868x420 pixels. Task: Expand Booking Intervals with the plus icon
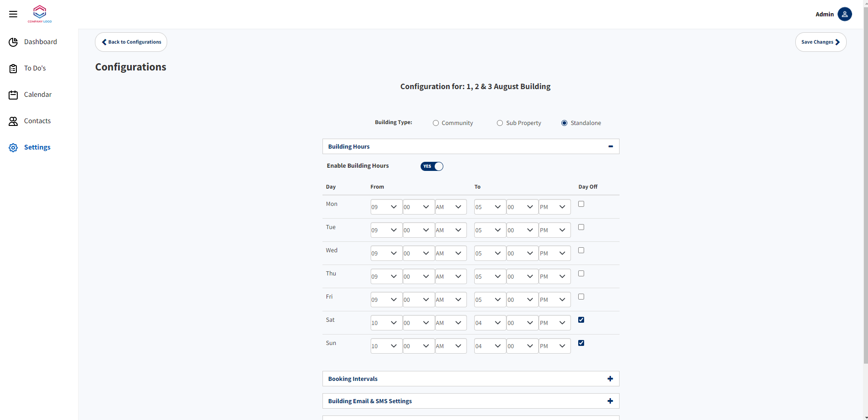click(610, 379)
